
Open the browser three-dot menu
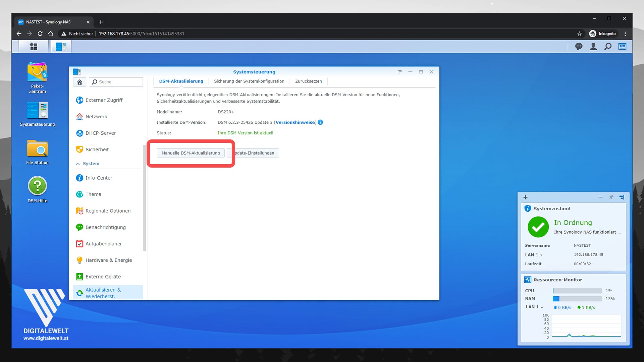point(625,34)
